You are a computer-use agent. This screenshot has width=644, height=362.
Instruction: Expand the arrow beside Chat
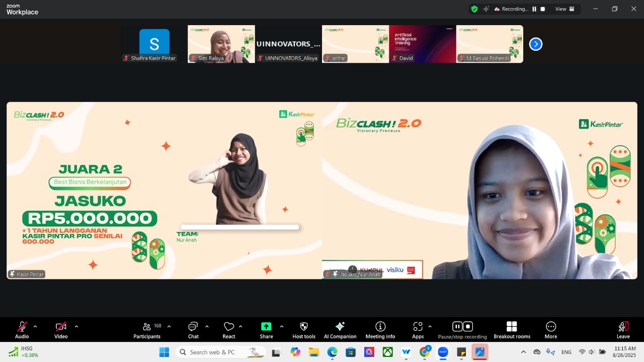(x=207, y=326)
